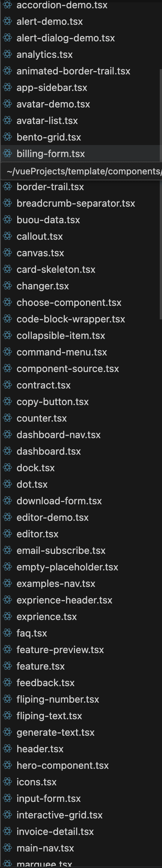Open animated-border-trail.tsx file
Viewport: 162px width, 868px height.
(80, 71)
